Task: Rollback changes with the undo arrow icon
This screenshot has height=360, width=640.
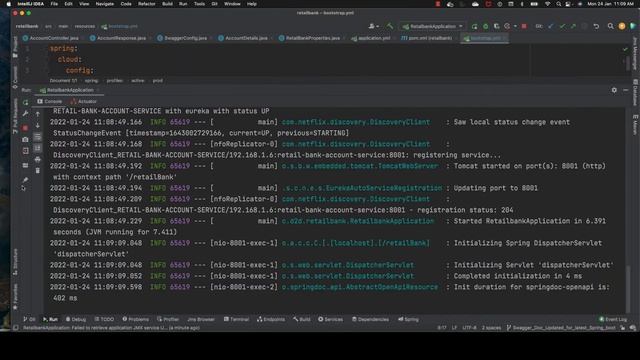Action: pos(596,26)
